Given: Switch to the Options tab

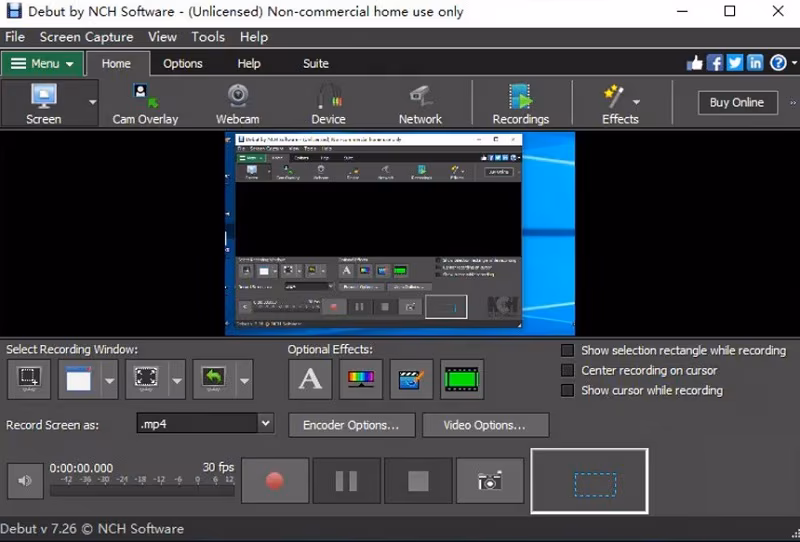Looking at the screenshot, I should point(183,63).
